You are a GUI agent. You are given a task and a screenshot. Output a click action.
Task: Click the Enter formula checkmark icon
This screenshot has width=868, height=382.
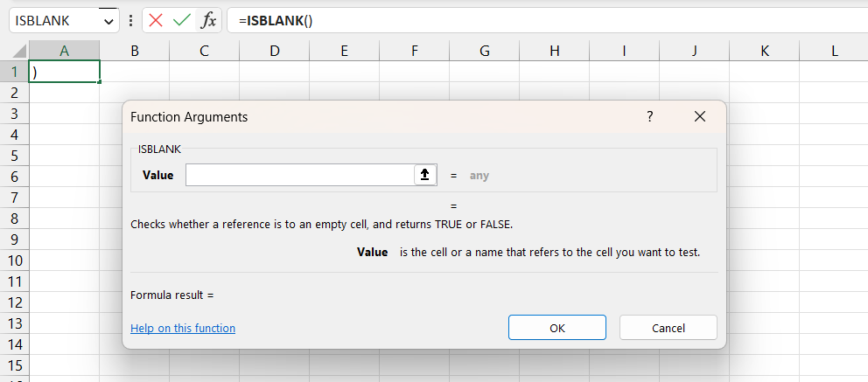click(x=182, y=20)
